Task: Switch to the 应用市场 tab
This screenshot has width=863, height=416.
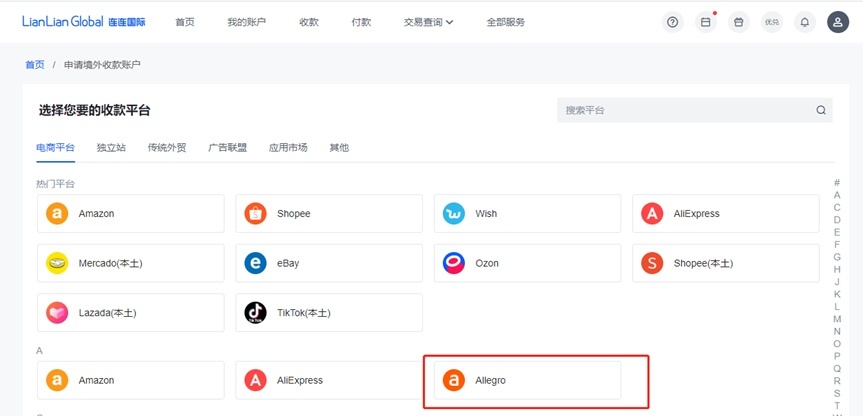Action: pos(288,147)
